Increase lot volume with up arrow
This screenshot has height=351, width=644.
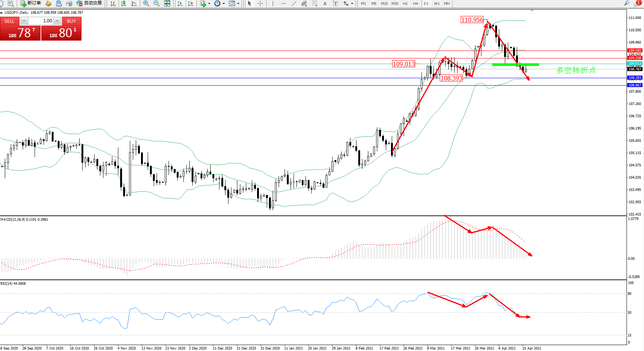pos(57,21)
